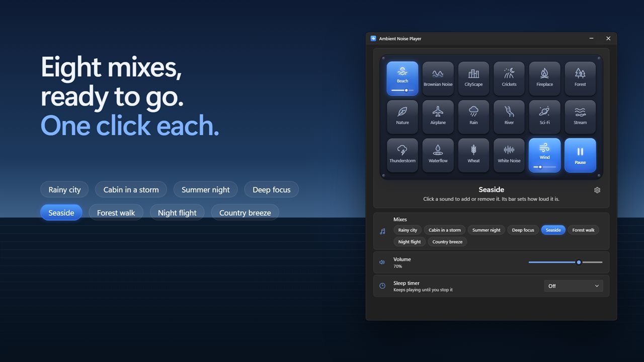Enable the River sound
This screenshot has width=644, height=362.
[509, 117]
